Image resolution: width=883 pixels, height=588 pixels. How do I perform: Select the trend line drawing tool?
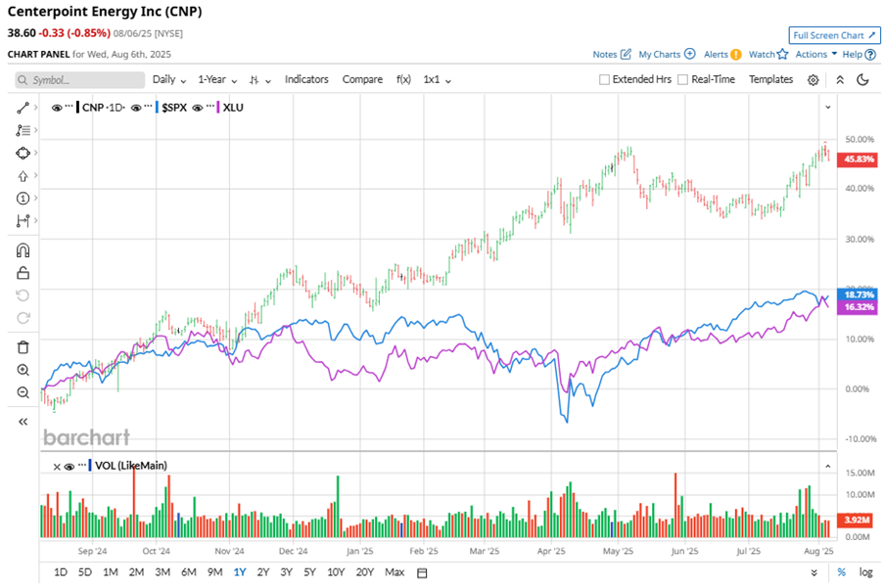point(23,108)
